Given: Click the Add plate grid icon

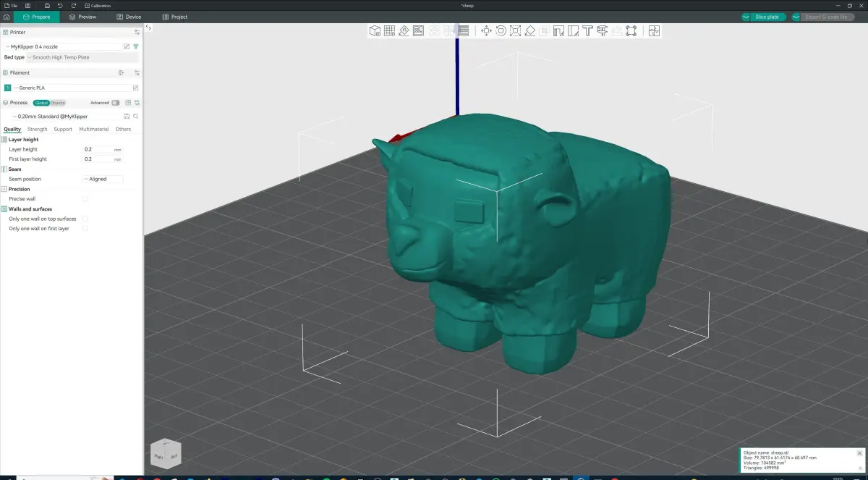Looking at the screenshot, I should (x=389, y=31).
